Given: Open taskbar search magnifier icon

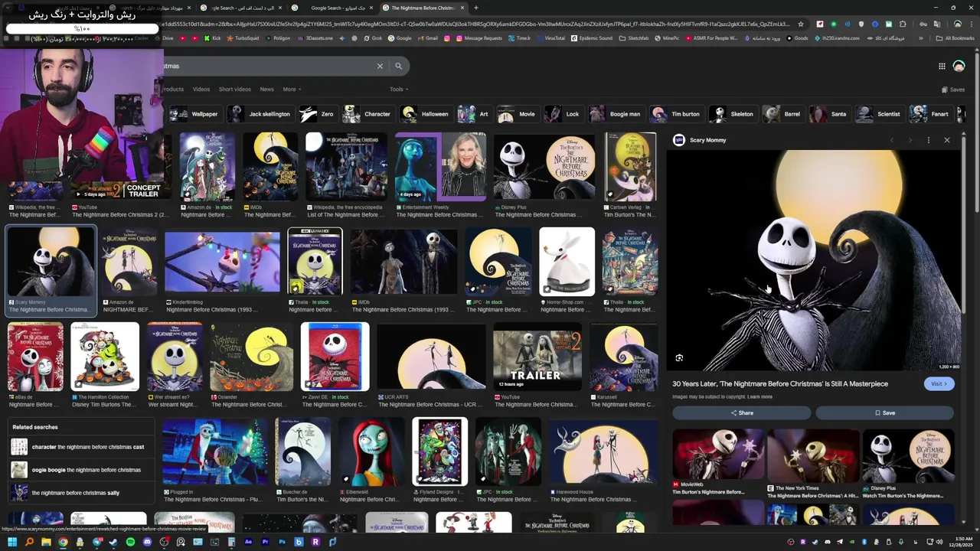Looking at the screenshot, I should [x=29, y=542].
